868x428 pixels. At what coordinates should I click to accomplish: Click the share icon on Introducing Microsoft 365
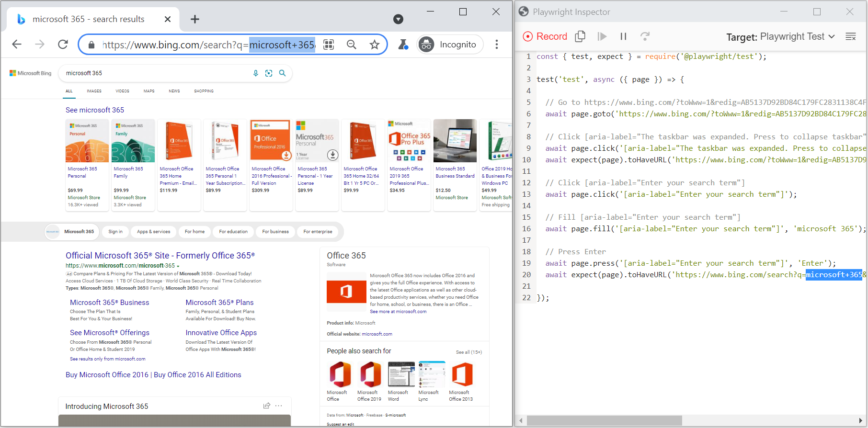[x=267, y=405]
